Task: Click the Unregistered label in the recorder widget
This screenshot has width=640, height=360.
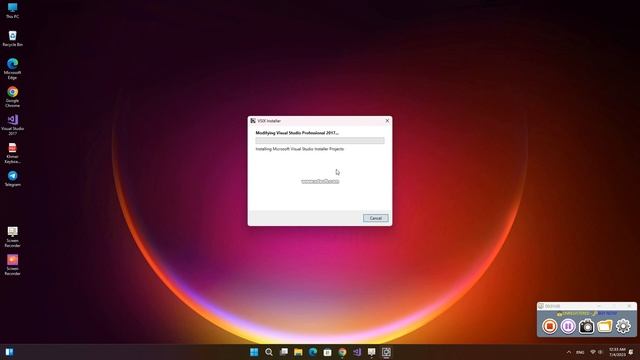Action: (x=576, y=313)
